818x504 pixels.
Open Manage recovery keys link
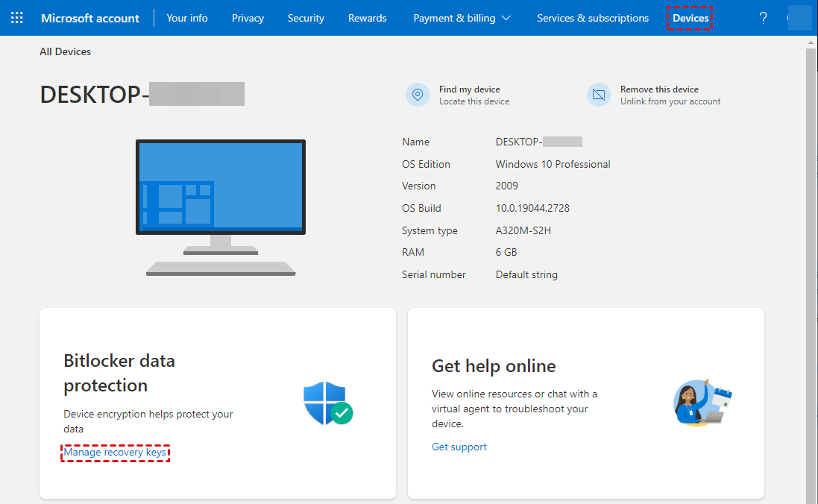click(115, 453)
